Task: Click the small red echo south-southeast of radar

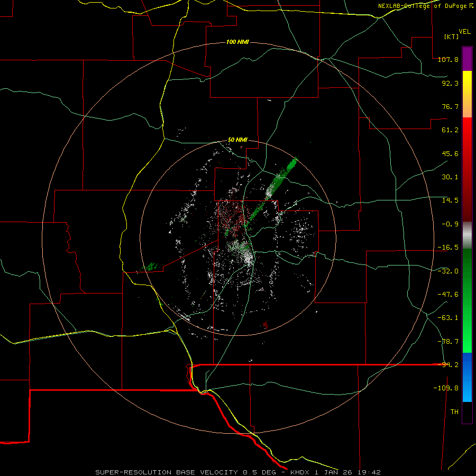Action: coord(266,325)
